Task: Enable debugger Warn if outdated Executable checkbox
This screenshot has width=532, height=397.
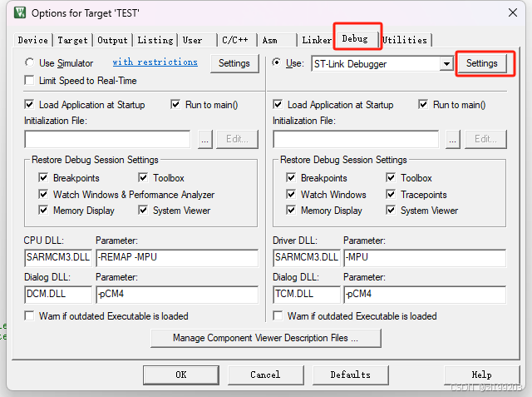Action: 278,315
